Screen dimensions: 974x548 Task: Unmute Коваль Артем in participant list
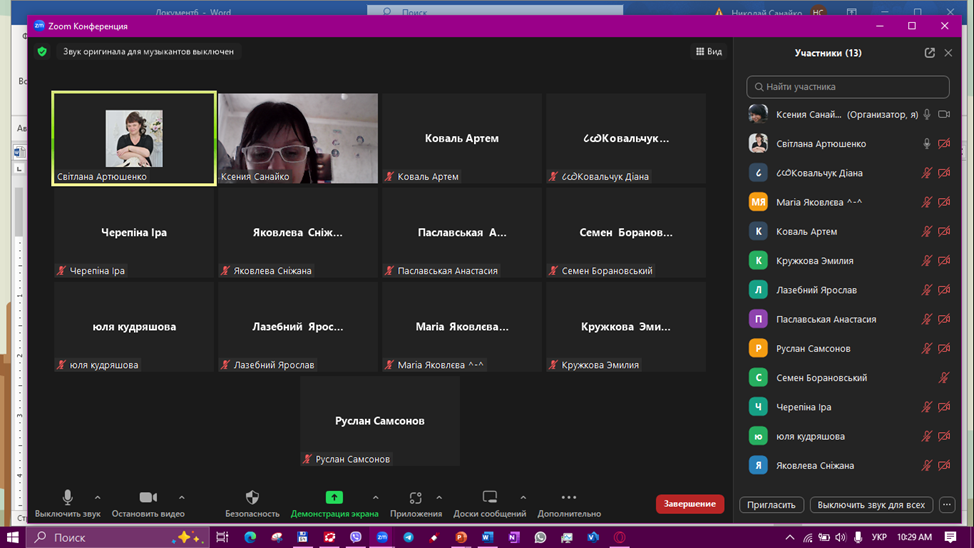[926, 231]
